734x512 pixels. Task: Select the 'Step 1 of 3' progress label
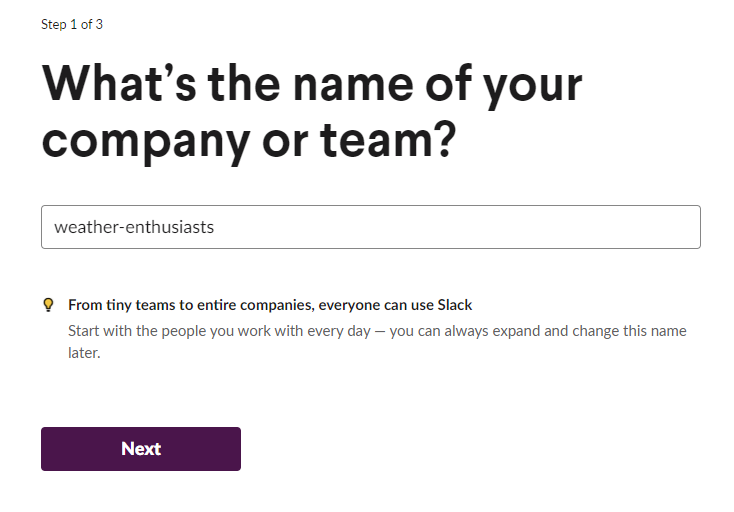tap(72, 24)
